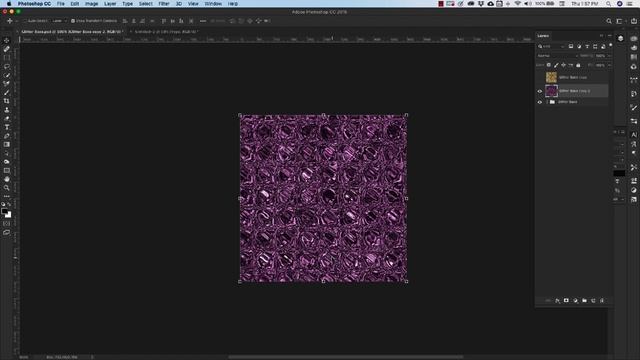Open the Layers panel menu
The width and height of the screenshot is (640, 360).
(x=610, y=36)
